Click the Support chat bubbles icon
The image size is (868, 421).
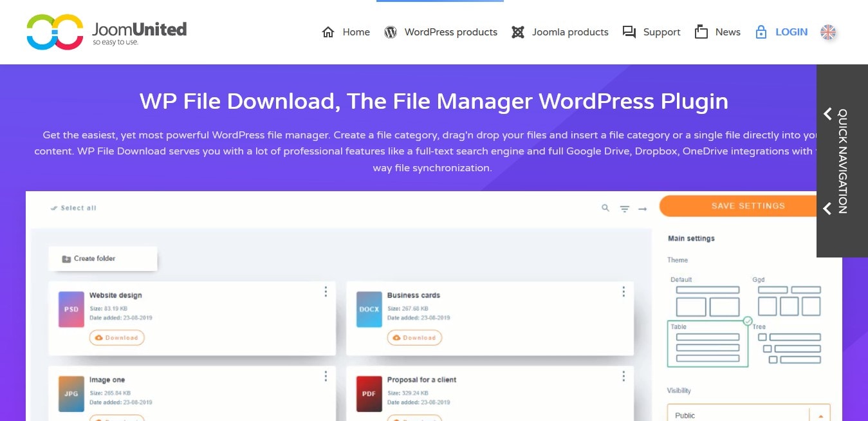coord(629,32)
